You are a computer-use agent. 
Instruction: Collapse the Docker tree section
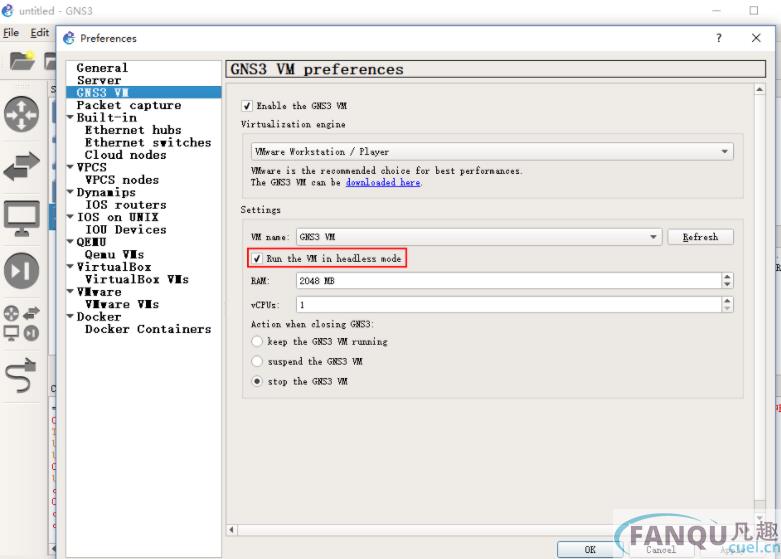(x=70, y=316)
